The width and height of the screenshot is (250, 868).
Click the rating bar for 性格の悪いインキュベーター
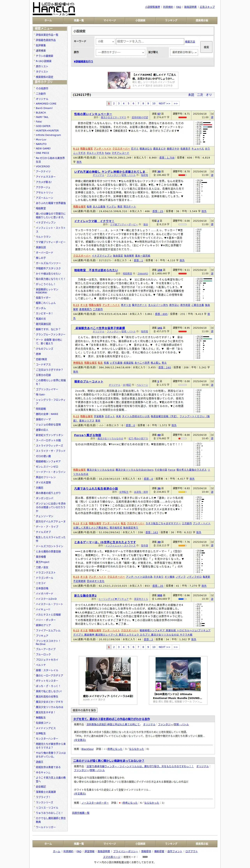[182, 118]
